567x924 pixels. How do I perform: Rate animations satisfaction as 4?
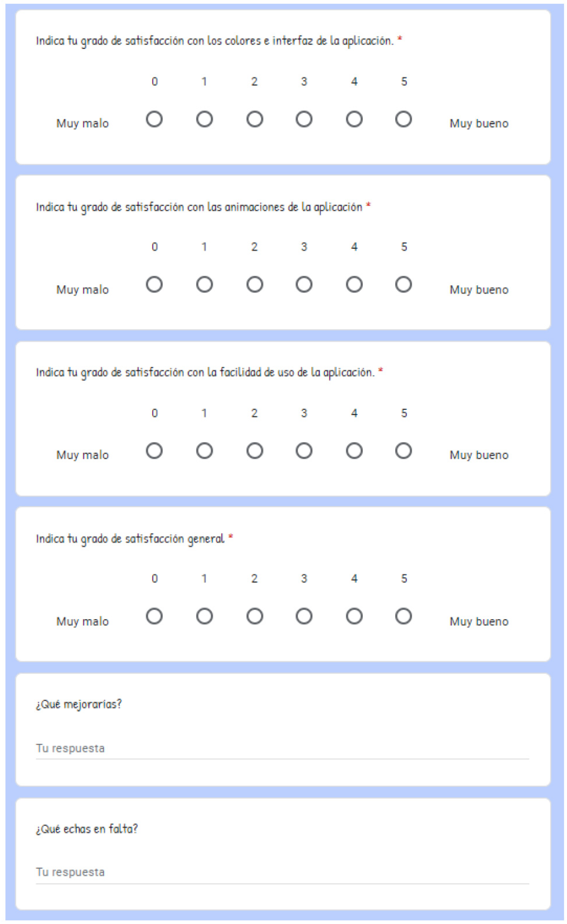[x=354, y=285]
